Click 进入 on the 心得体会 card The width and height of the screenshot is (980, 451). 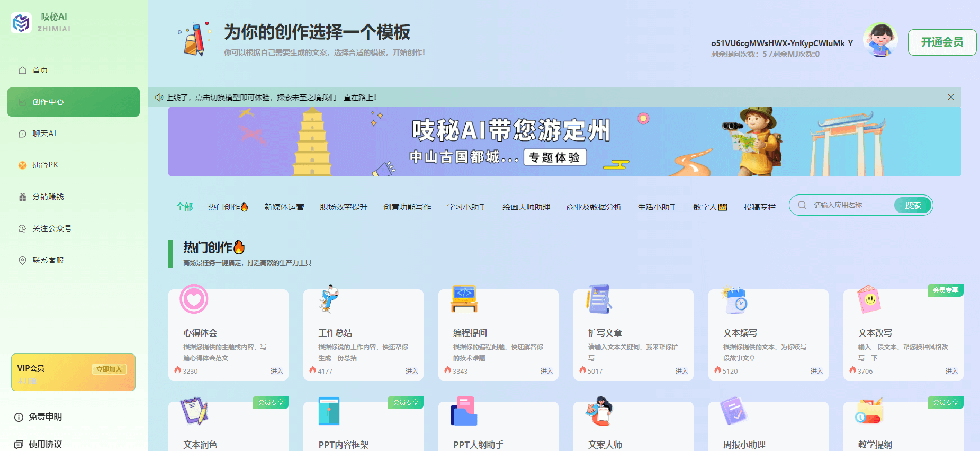(277, 371)
